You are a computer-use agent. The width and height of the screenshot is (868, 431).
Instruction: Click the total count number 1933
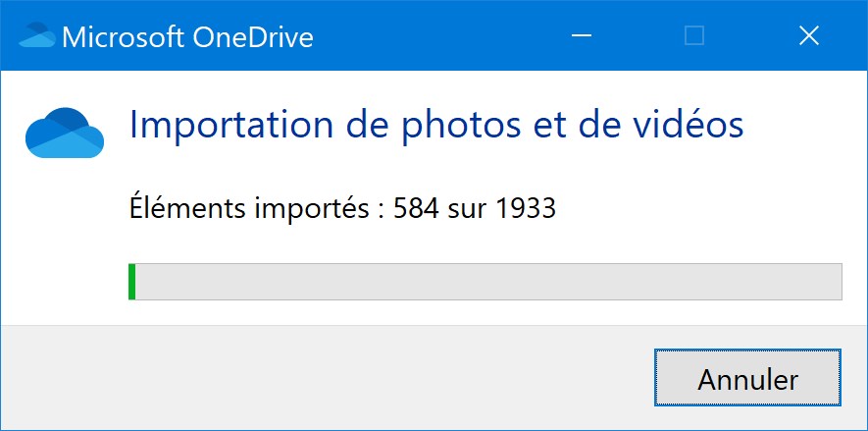click(526, 209)
